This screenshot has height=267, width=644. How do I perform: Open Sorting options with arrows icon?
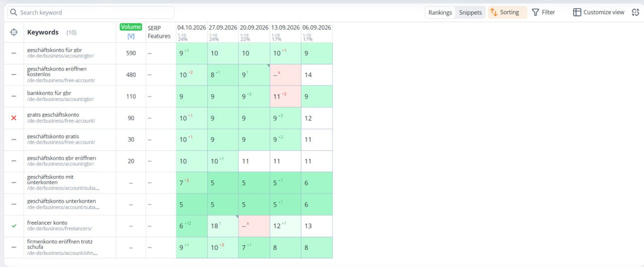[494, 13]
